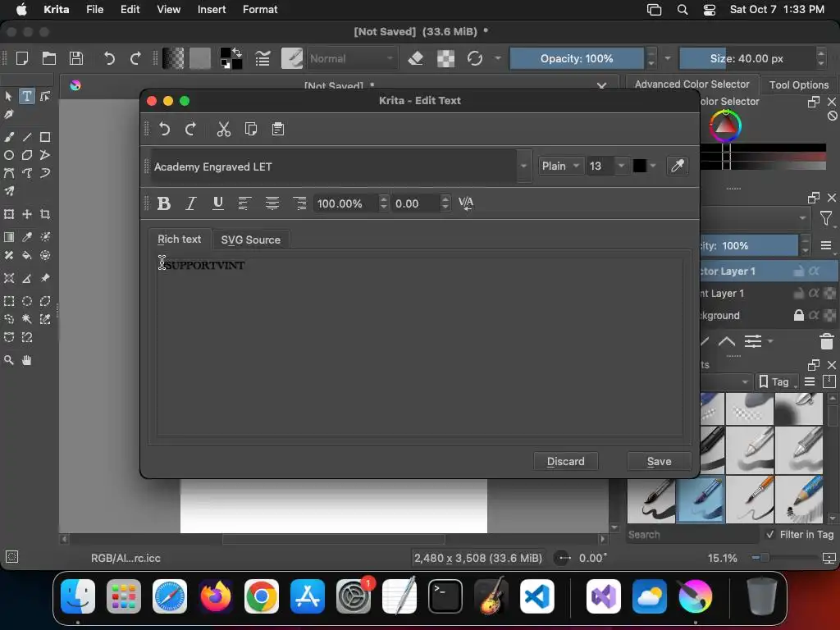Select the Rectangle tool
Viewport: 840px width, 630px height.
coord(45,137)
